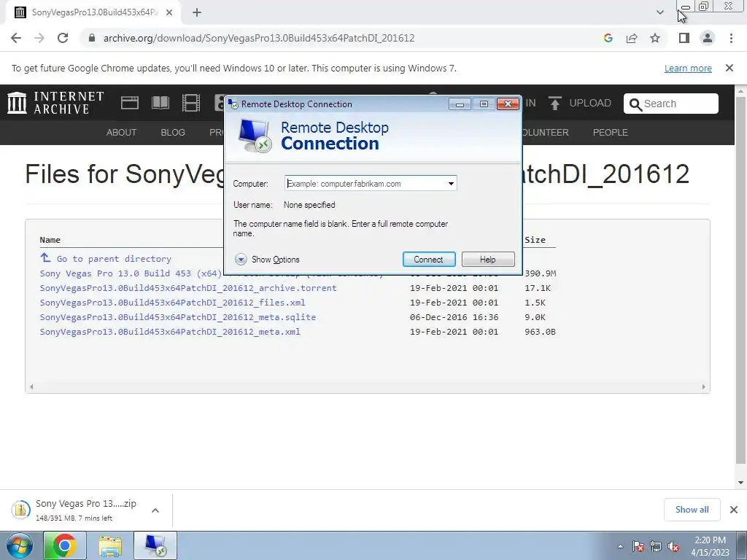Click the Internet Archive logo
Screen dimensions: 747x560
point(55,103)
